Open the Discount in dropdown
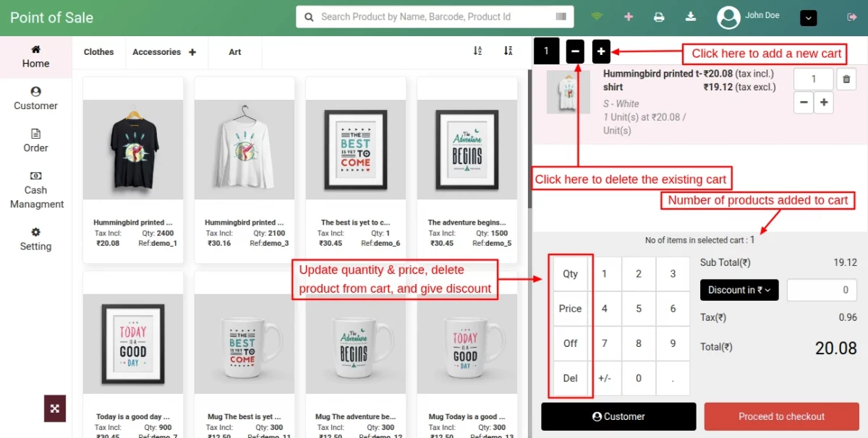 (739, 290)
